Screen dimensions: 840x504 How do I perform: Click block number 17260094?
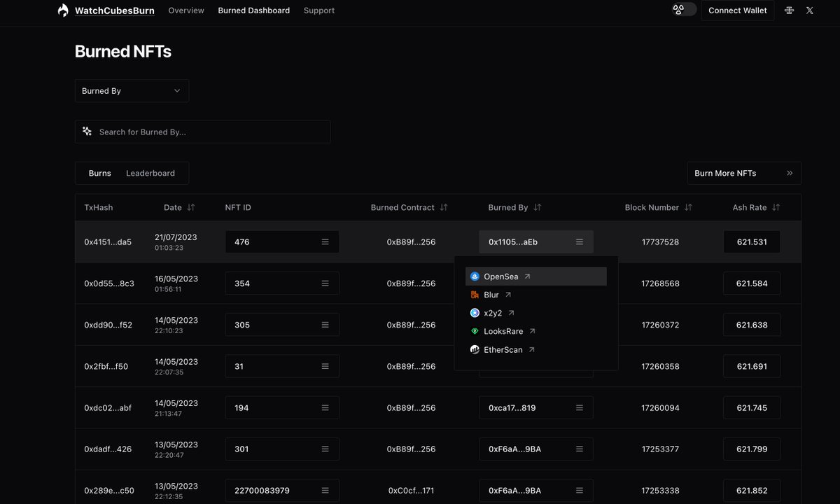(x=660, y=408)
